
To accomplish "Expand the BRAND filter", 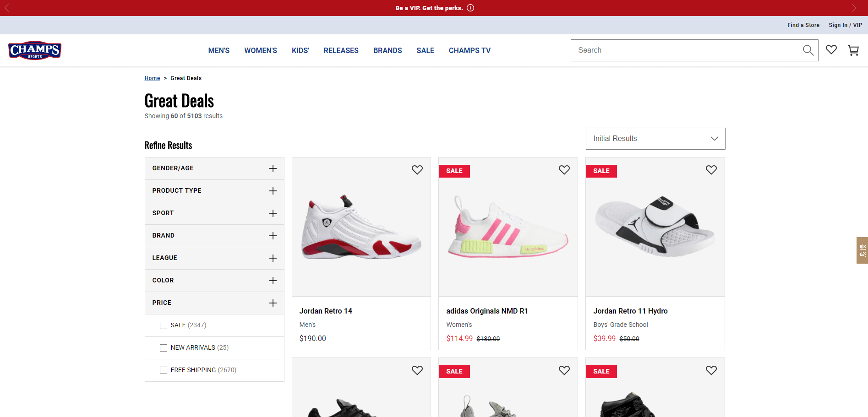I will (x=214, y=236).
